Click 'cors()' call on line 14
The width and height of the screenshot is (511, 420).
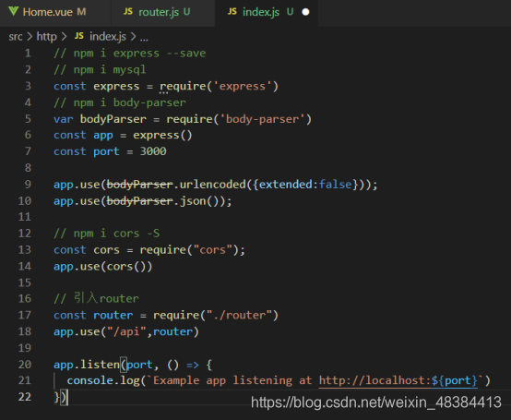pos(126,267)
